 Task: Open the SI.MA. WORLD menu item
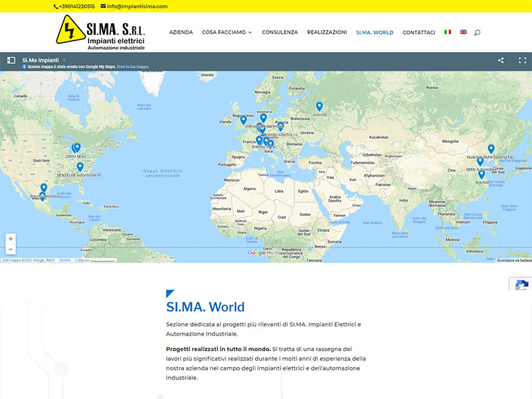pos(374,33)
